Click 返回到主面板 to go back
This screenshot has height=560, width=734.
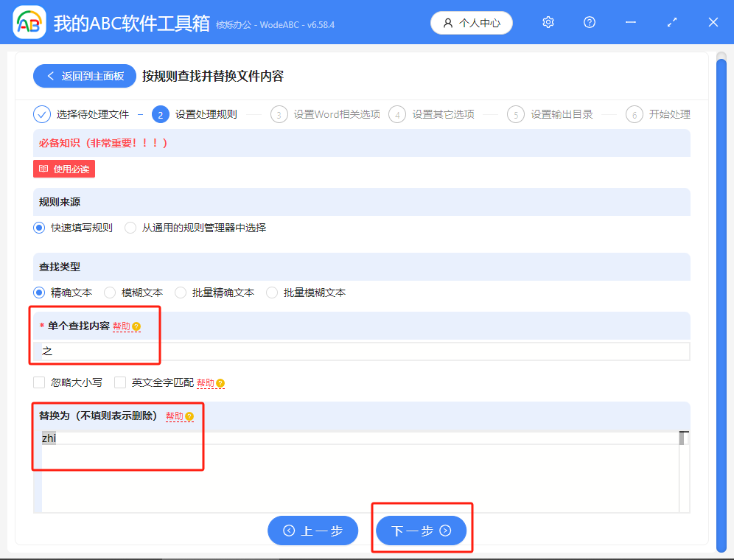(x=84, y=76)
